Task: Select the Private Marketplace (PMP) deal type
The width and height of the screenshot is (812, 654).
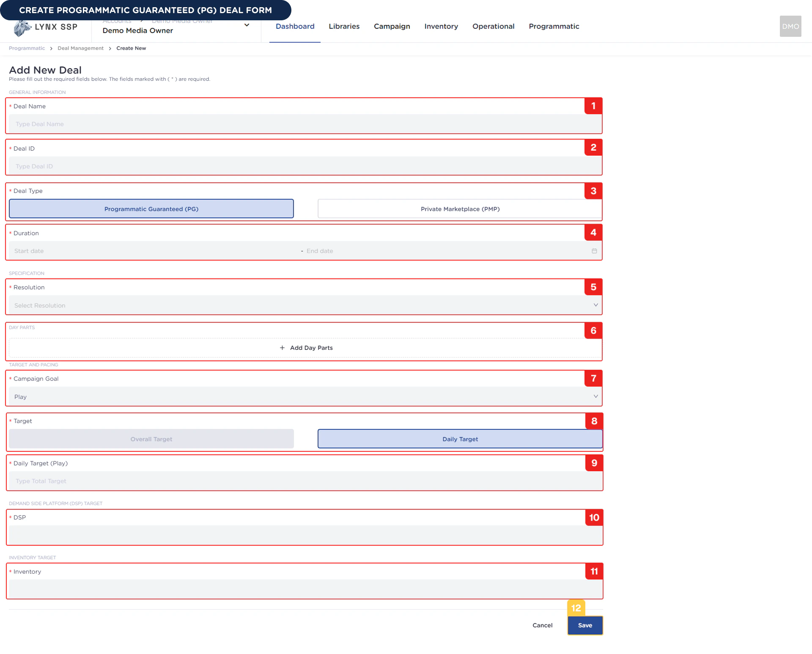Action: (x=460, y=209)
